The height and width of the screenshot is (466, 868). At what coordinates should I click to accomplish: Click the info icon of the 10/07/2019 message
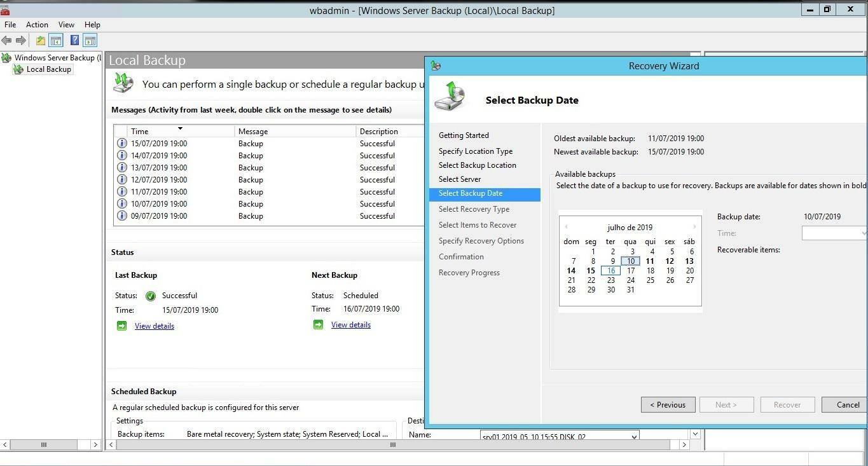122,204
